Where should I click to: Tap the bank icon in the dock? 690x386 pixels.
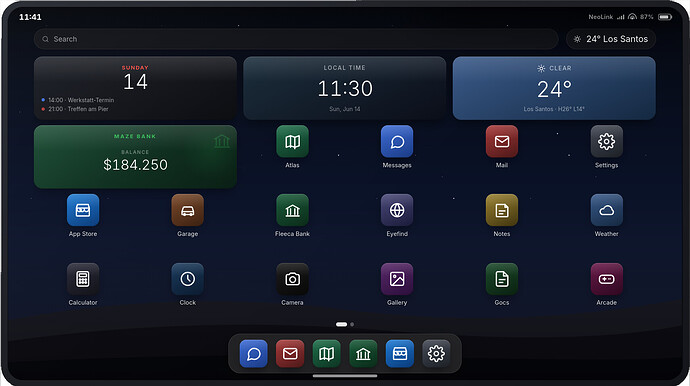pos(363,353)
